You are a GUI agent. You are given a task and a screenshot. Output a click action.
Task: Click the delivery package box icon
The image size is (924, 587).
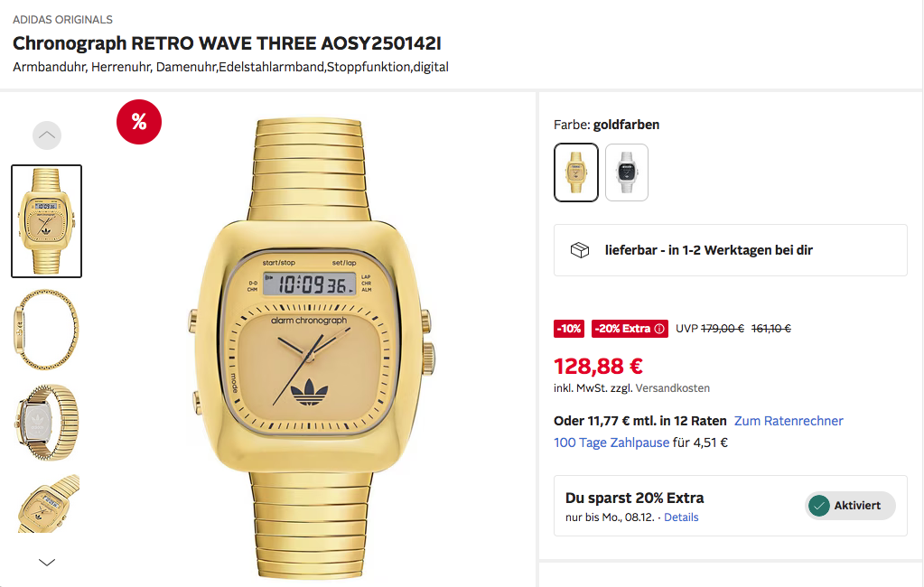[580, 250]
